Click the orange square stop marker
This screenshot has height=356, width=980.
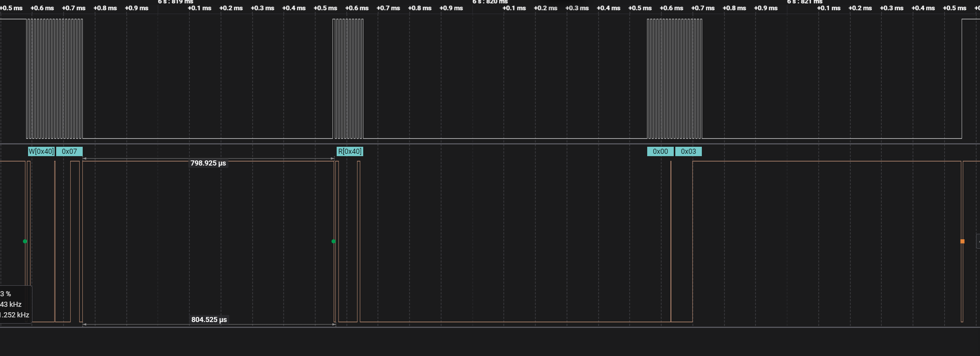[962, 241]
